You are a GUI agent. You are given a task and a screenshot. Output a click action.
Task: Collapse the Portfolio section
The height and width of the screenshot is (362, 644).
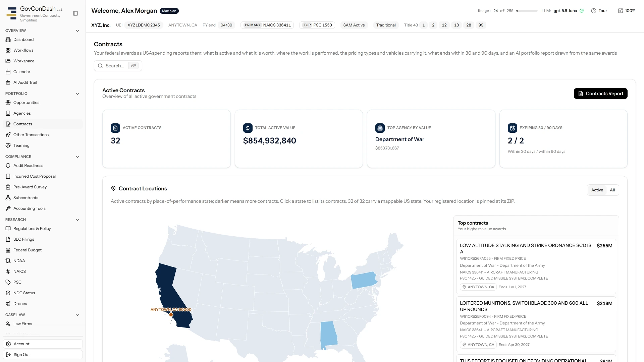77,94
